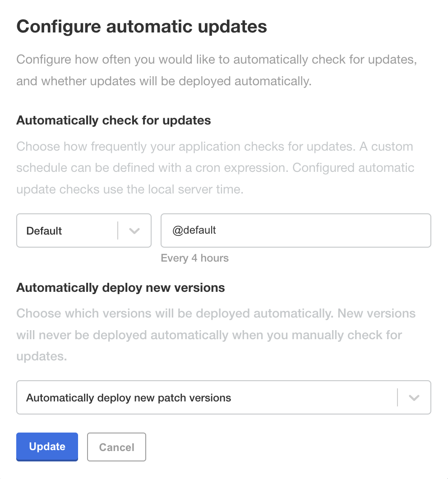The width and height of the screenshot is (448, 479).
Task: Activate the disclosure arrow on deployment selector
Action: [x=414, y=397]
